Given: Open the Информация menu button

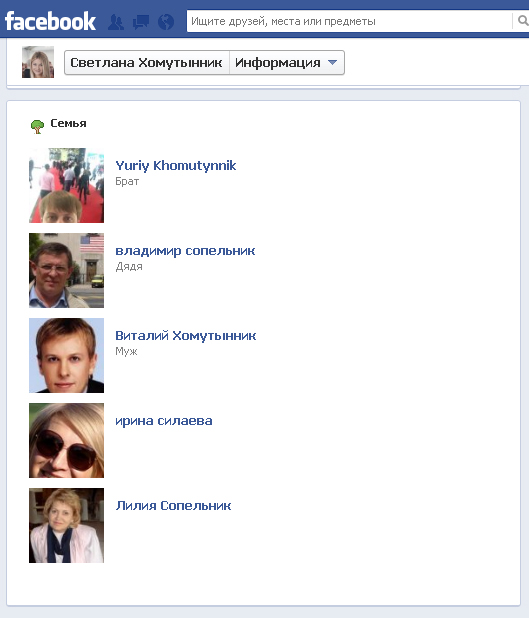Looking at the screenshot, I should [x=287, y=62].
